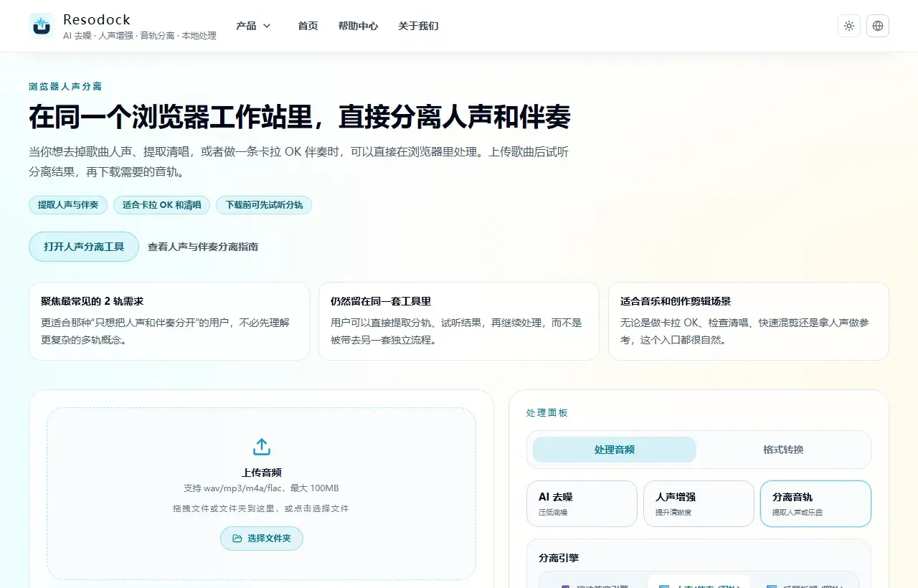The width and height of the screenshot is (918, 588).
Task: Open 帮助中心 from navigation
Action: tap(358, 26)
